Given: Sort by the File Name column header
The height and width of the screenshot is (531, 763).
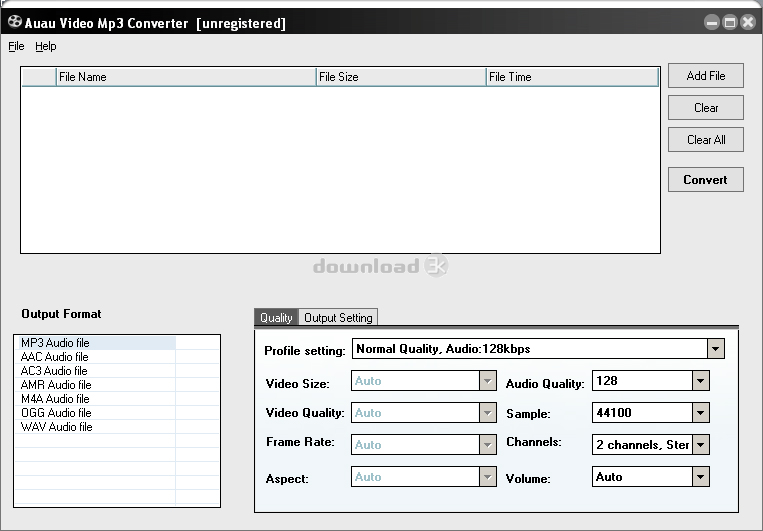Looking at the screenshot, I should click(186, 77).
